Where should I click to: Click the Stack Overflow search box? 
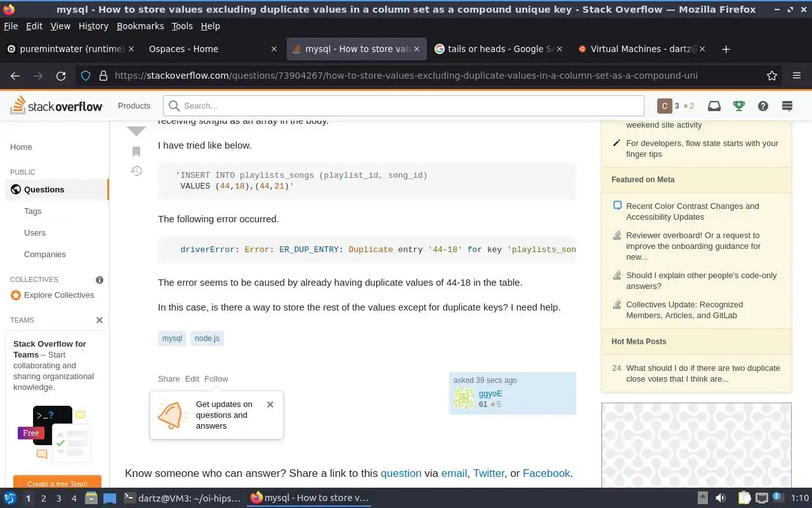403,106
